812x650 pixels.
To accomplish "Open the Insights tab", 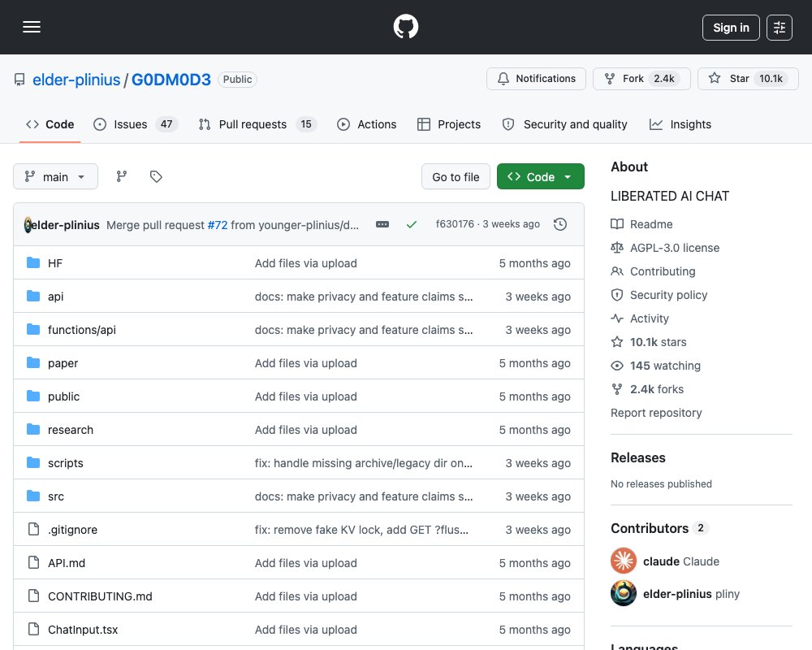I will [680, 124].
